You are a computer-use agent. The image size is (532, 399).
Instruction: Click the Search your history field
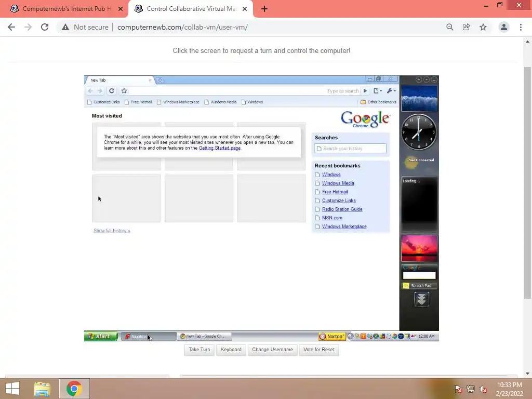click(x=351, y=148)
